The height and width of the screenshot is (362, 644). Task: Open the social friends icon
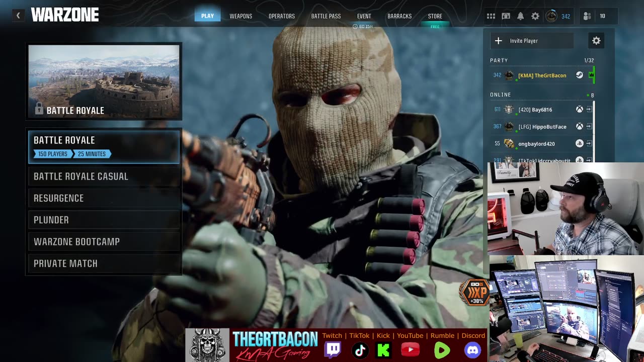point(587,16)
